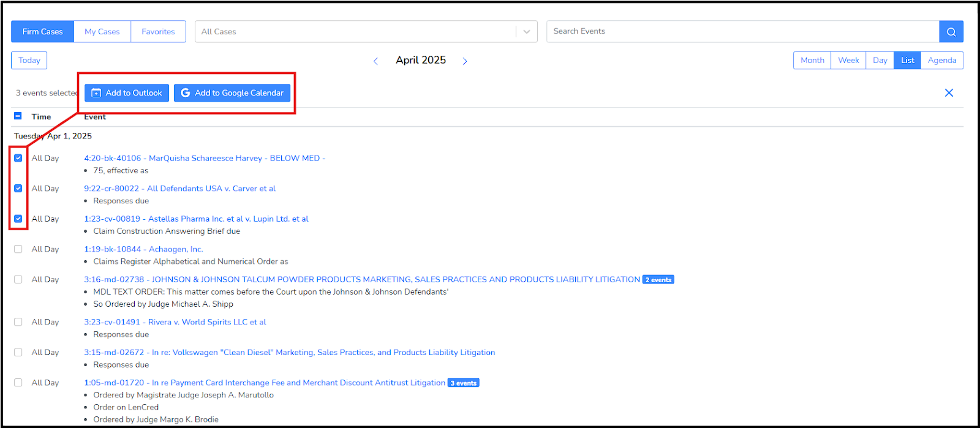The width and height of the screenshot is (980, 428).
Task: Click the Add to Outlook button
Action: (127, 93)
